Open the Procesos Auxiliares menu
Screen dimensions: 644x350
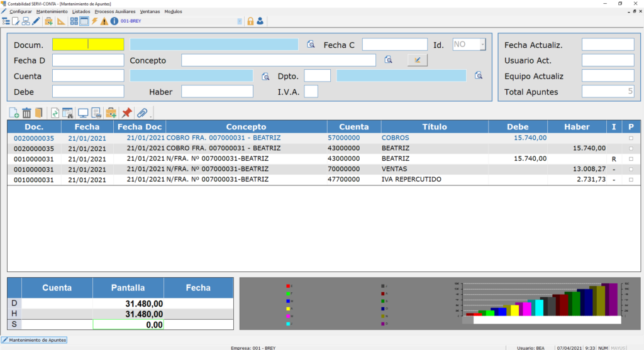113,11
